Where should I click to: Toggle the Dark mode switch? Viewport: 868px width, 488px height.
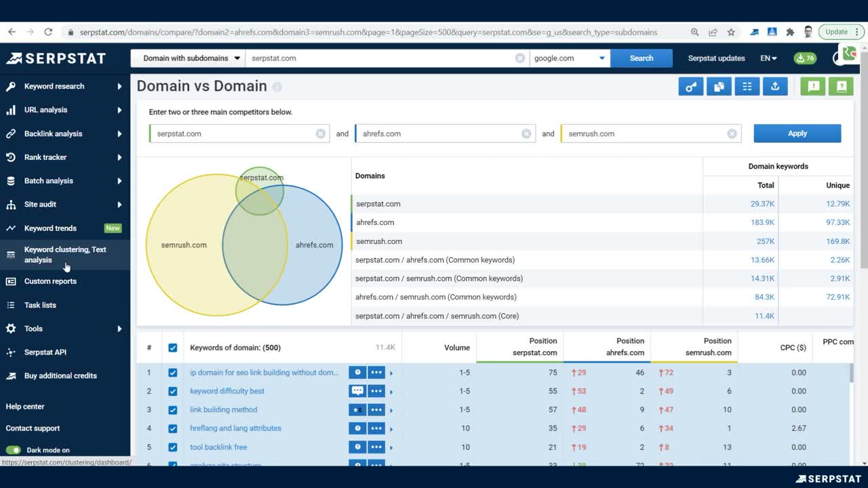pos(14,450)
